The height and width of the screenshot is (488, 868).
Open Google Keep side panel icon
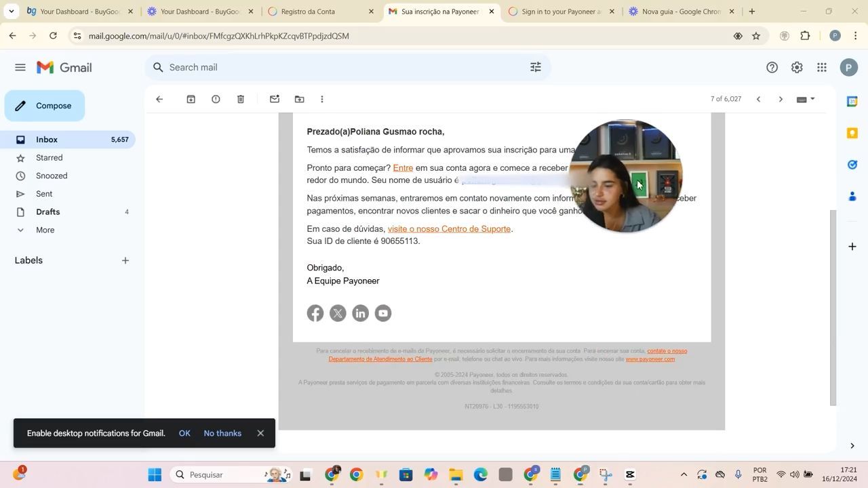852,133
